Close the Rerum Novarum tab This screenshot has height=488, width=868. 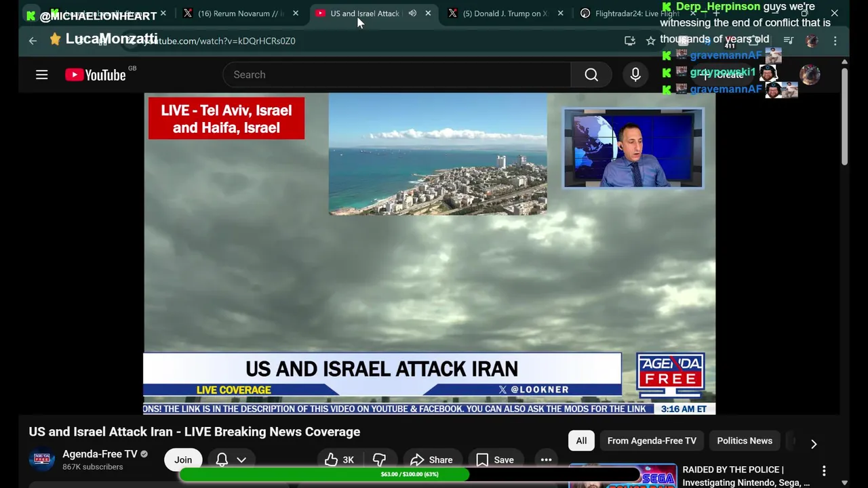coord(296,14)
